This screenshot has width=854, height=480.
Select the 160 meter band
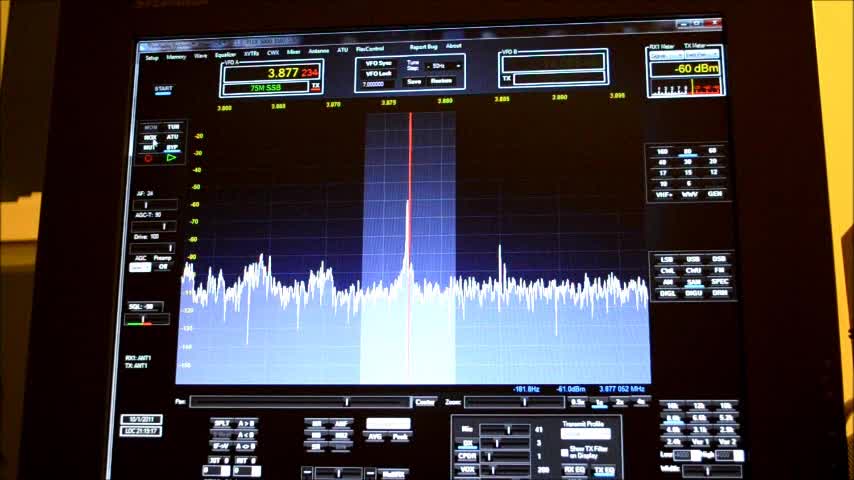662,151
